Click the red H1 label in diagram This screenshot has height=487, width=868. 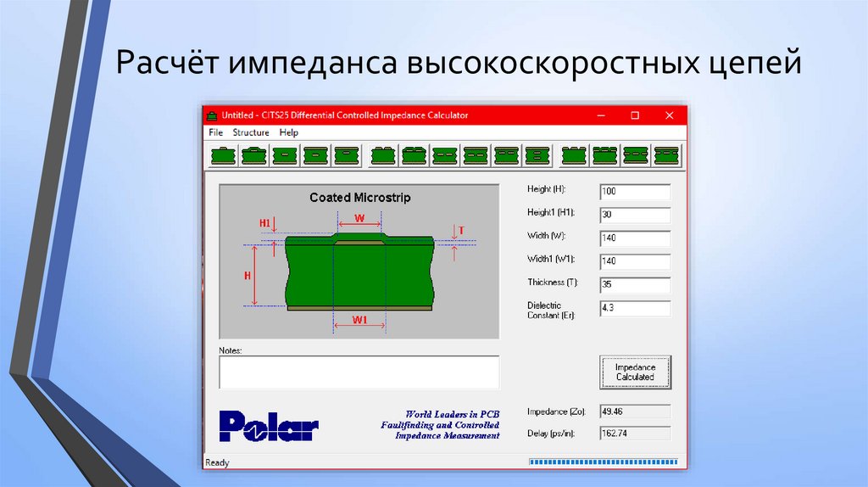[x=264, y=223]
